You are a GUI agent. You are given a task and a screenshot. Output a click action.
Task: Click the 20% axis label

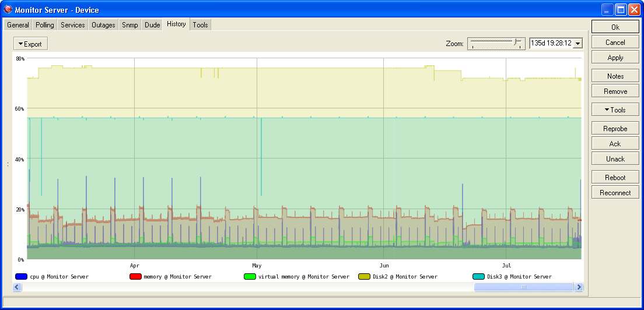point(20,210)
